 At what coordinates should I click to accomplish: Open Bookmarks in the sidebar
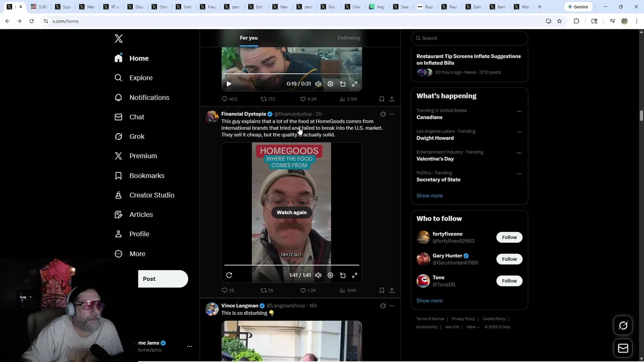click(x=139, y=175)
